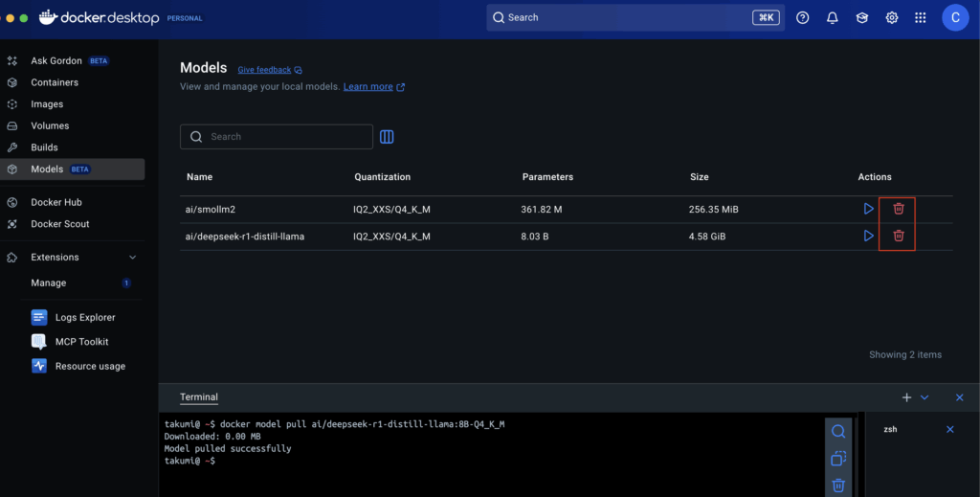Delete the ai/smollm2 model
The height and width of the screenshot is (497, 980).
898,209
